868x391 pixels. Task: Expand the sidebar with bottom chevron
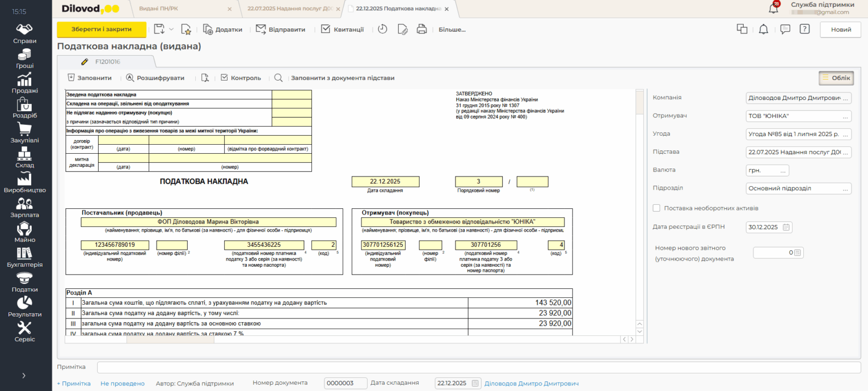click(24, 375)
